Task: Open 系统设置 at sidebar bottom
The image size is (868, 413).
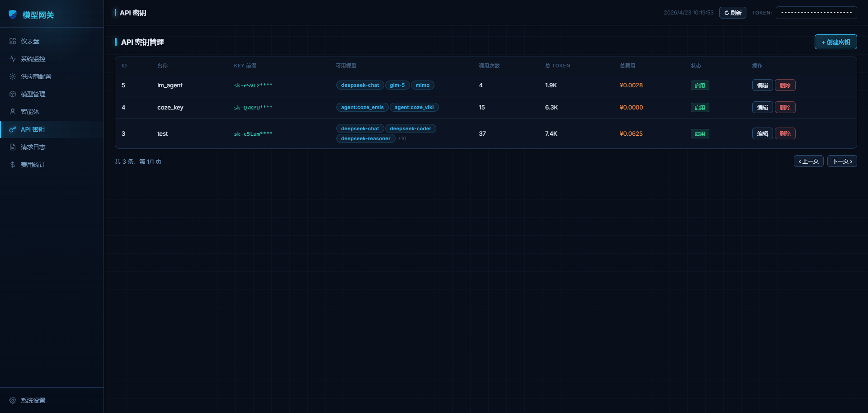Action: pyautogui.click(x=52, y=400)
